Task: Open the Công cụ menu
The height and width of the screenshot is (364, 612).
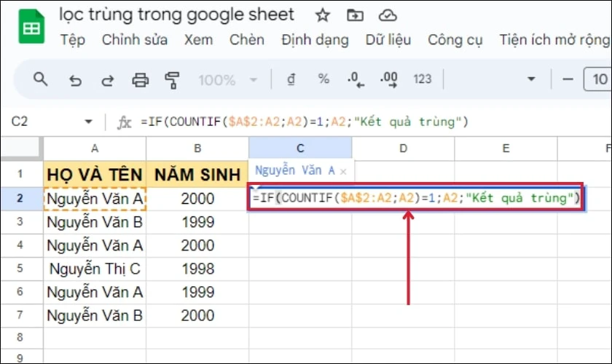Action: [455, 40]
